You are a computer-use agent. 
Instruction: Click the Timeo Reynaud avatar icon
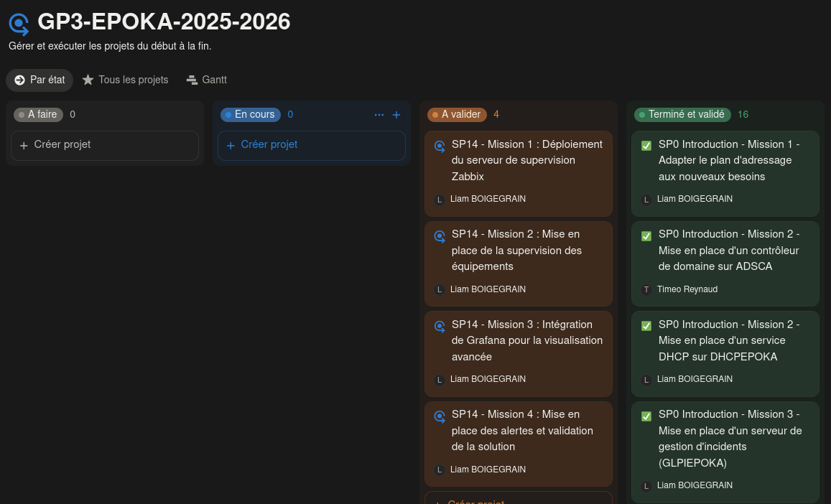646,290
